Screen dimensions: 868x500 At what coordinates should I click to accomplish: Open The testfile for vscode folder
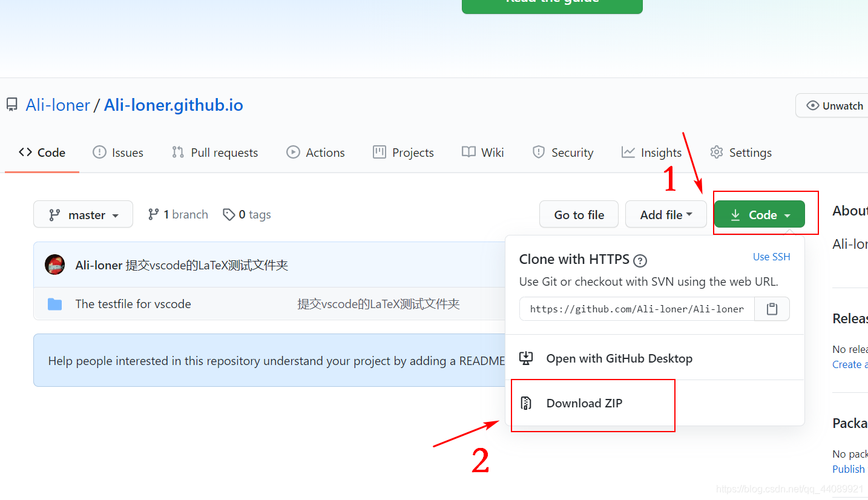coord(133,304)
